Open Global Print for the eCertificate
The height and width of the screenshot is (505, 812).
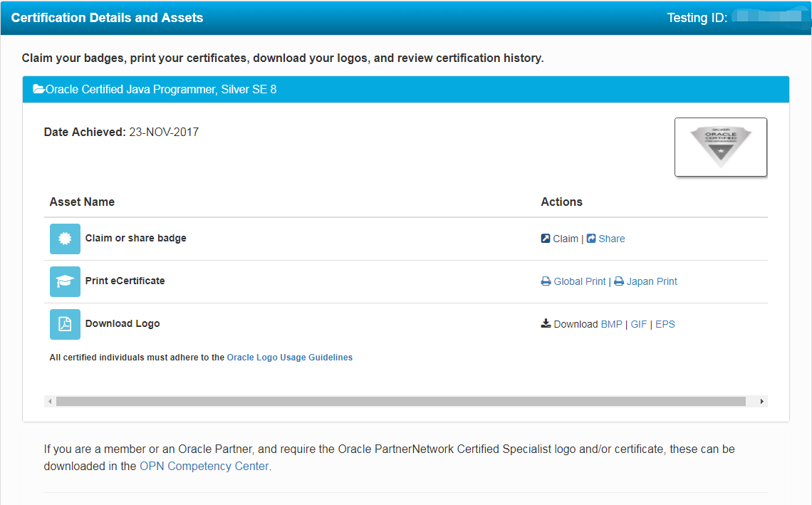[580, 281]
